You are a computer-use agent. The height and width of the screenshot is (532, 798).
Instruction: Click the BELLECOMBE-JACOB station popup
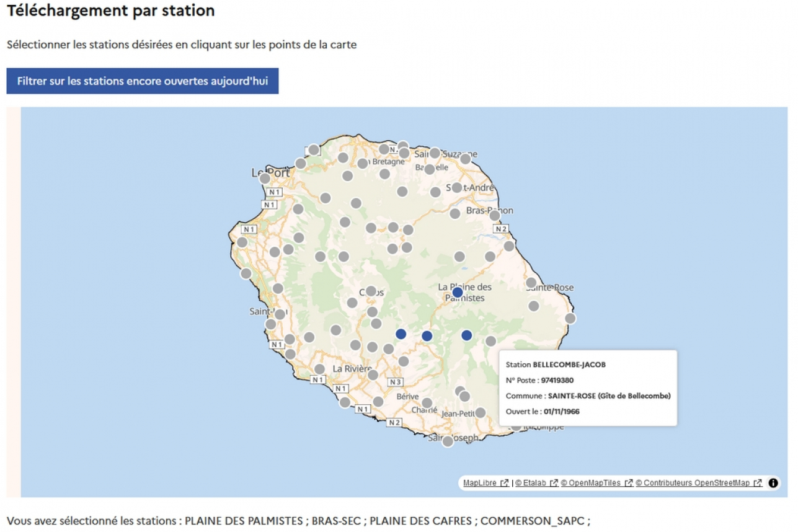point(588,388)
